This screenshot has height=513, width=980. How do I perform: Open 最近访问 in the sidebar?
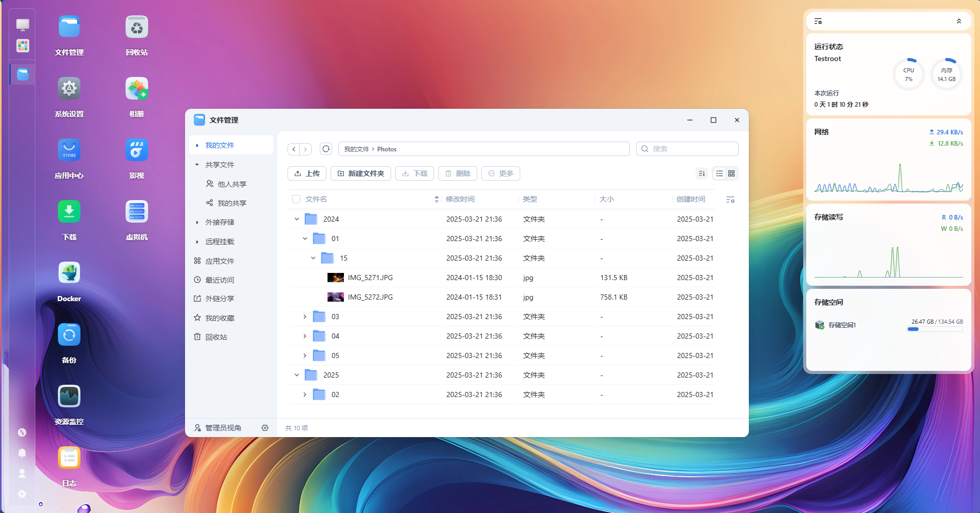231,280
